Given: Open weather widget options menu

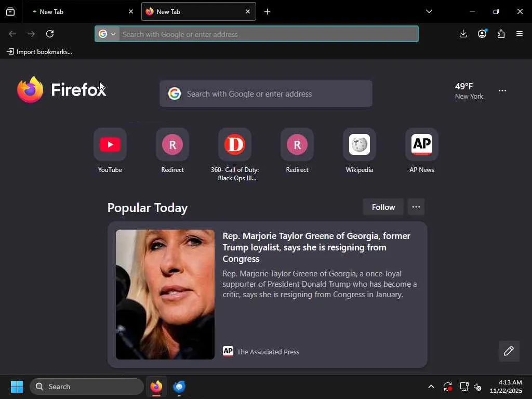Looking at the screenshot, I should point(502,90).
